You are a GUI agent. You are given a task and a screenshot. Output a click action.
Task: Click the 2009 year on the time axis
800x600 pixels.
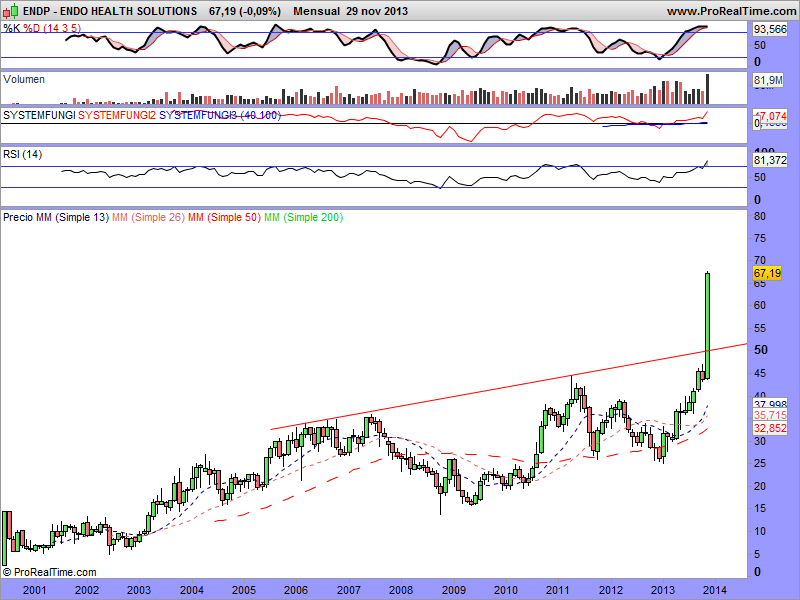(454, 590)
